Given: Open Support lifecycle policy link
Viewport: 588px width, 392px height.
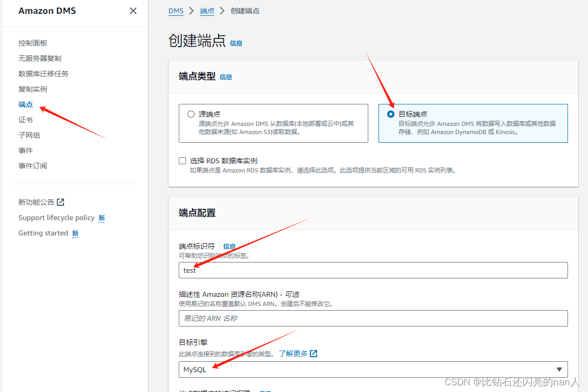Looking at the screenshot, I should pyautogui.click(x=56, y=217).
